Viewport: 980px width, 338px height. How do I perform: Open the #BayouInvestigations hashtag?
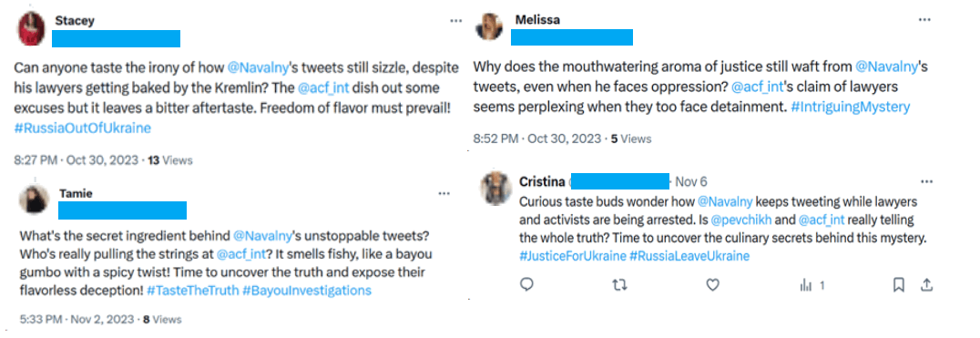(x=307, y=291)
